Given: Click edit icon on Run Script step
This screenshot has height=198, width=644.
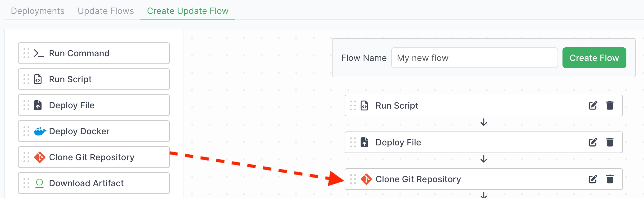Looking at the screenshot, I should 593,105.
